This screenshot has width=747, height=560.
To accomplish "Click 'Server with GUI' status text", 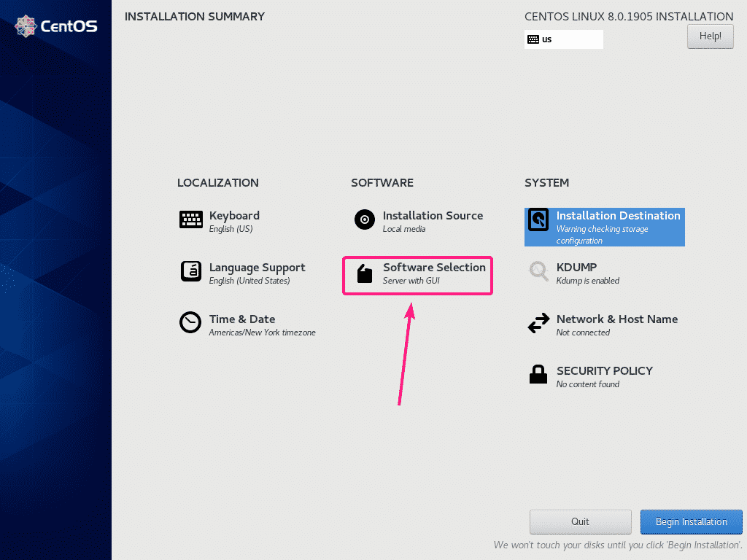I will 411,281.
